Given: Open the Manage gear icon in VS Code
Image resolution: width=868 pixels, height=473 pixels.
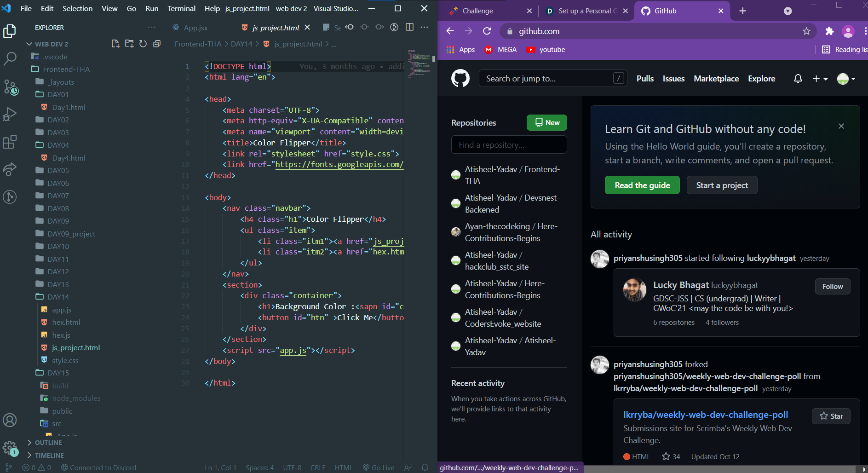Looking at the screenshot, I should pyautogui.click(x=10, y=448).
